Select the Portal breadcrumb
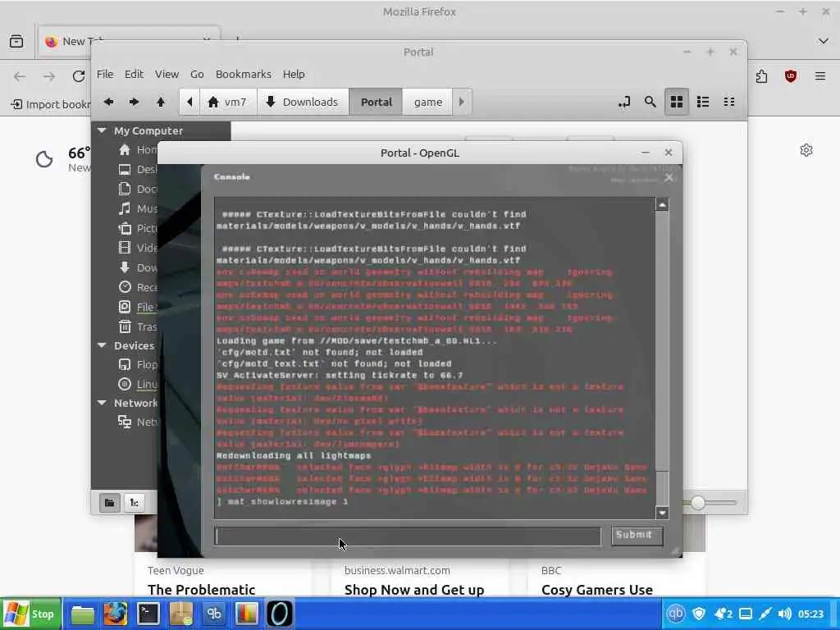The width and height of the screenshot is (840, 630). tap(376, 102)
